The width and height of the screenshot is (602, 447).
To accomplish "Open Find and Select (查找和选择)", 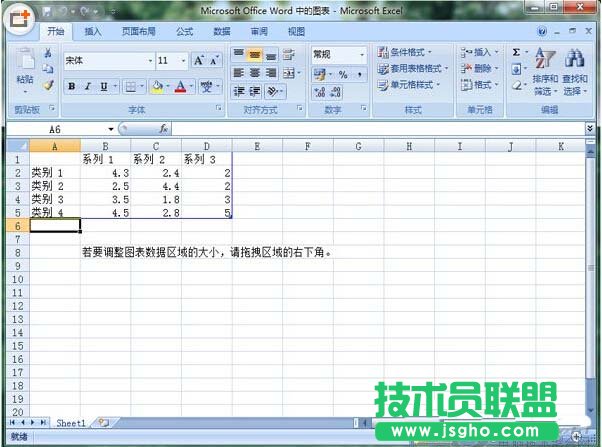I will point(575,71).
